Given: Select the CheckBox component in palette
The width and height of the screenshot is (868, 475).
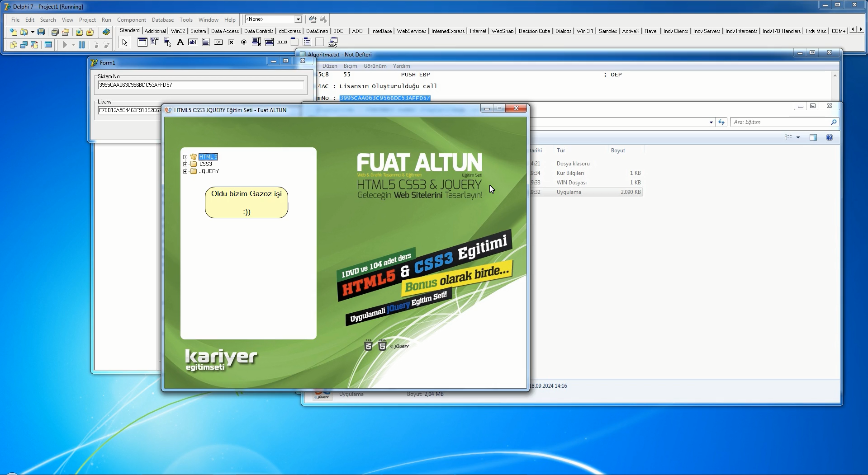Looking at the screenshot, I should (x=231, y=42).
